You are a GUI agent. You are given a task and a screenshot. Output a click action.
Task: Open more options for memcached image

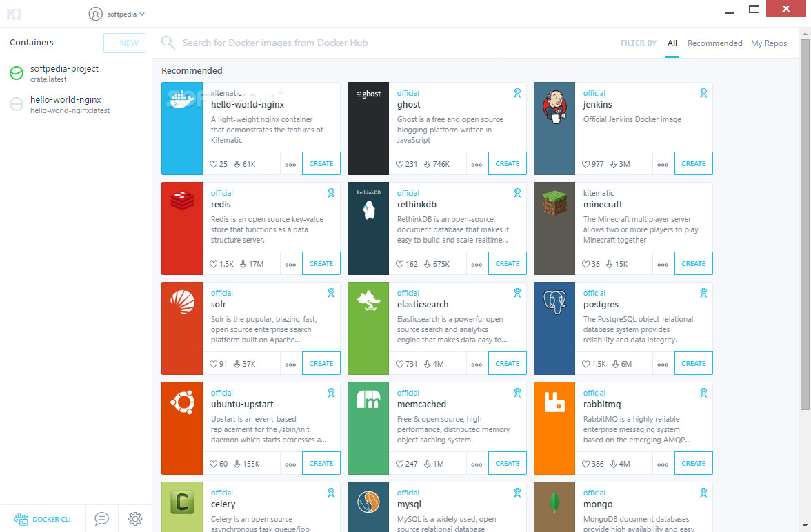(477, 464)
